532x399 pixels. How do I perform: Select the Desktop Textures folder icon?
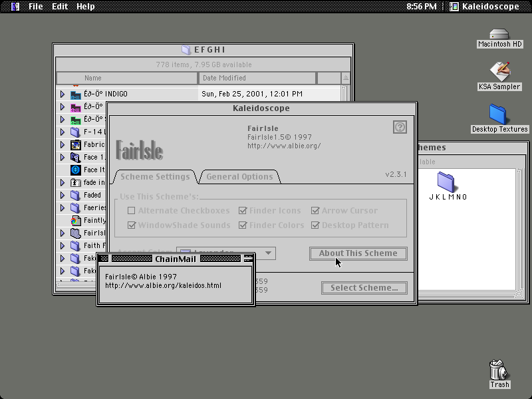click(498, 114)
